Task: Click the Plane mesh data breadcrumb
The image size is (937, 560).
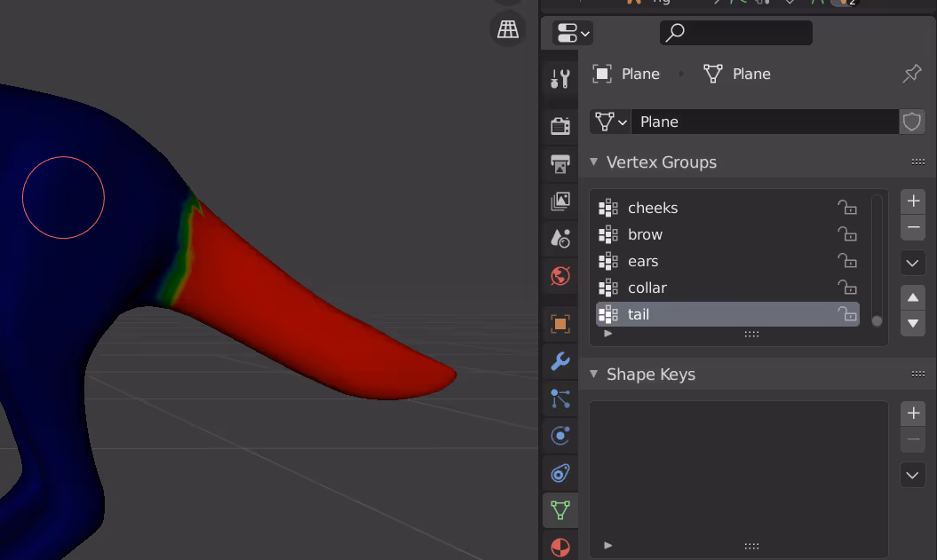Action: tap(751, 74)
